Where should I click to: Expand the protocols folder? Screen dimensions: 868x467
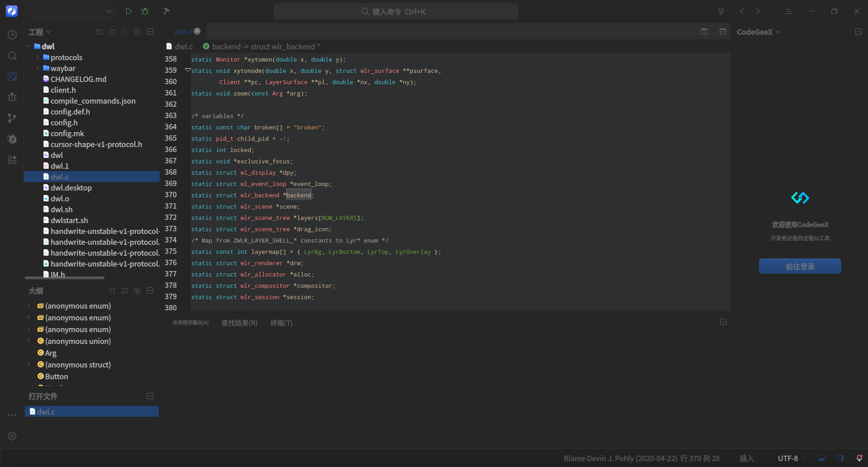click(38, 57)
